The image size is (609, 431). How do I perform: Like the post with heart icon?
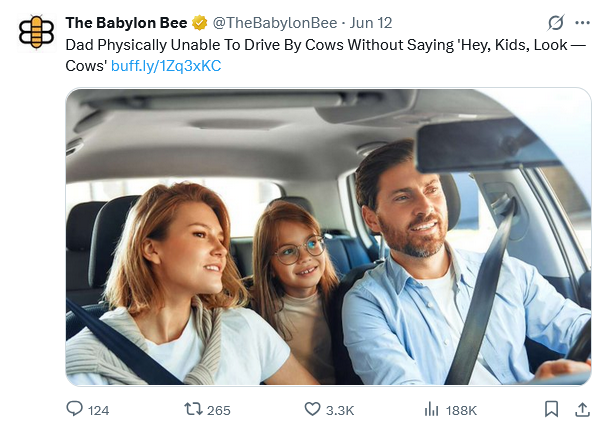point(312,409)
